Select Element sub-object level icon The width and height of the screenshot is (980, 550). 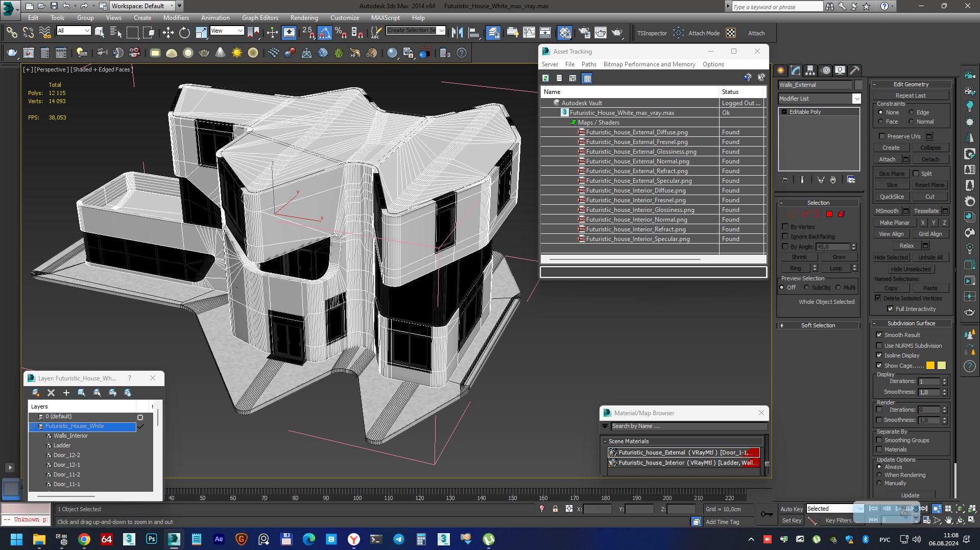point(841,214)
